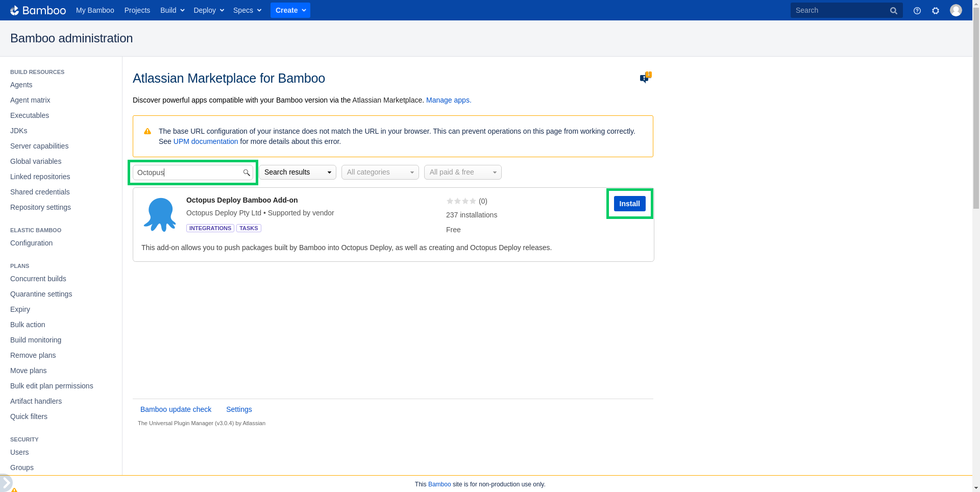
Task: Open Shared credentials in sidebar
Action: pos(40,192)
